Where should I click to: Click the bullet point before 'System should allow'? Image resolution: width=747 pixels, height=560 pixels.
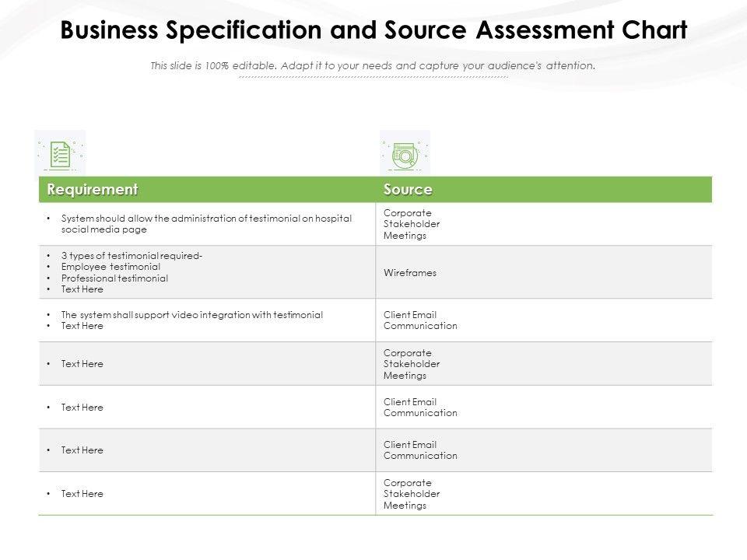click(49, 219)
